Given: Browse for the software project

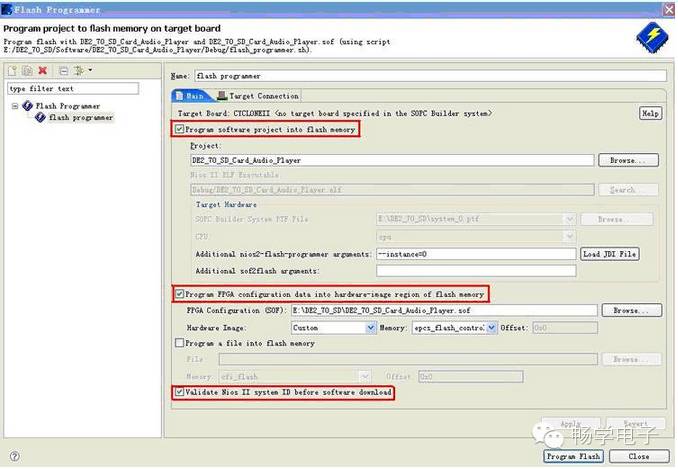Looking at the screenshot, I should [629, 160].
